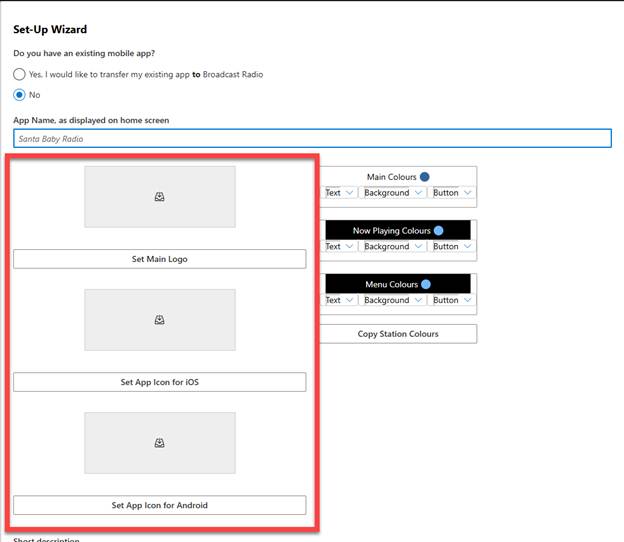
Task: Click the Main Colours blue swatch
Action: tap(425, 177)
